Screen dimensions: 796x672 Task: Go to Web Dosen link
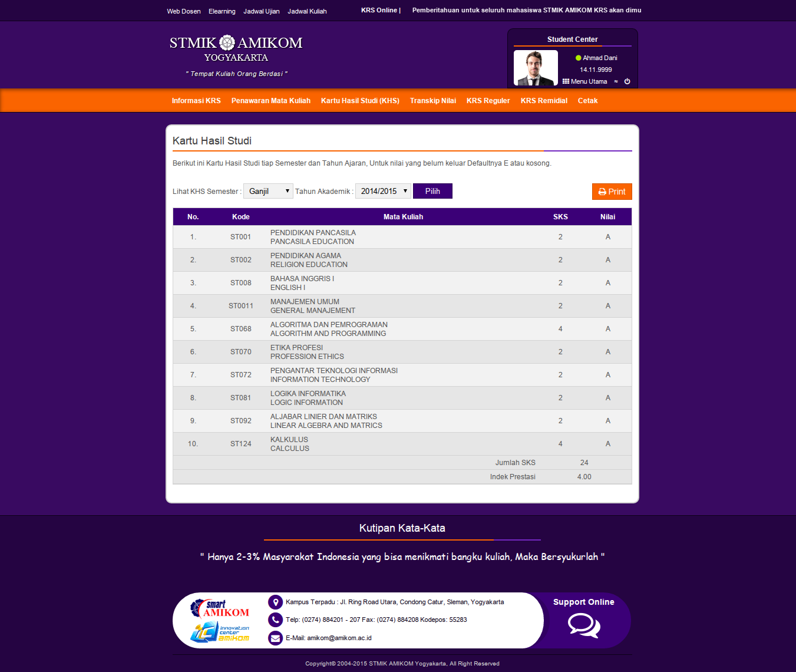pos(184,11)
